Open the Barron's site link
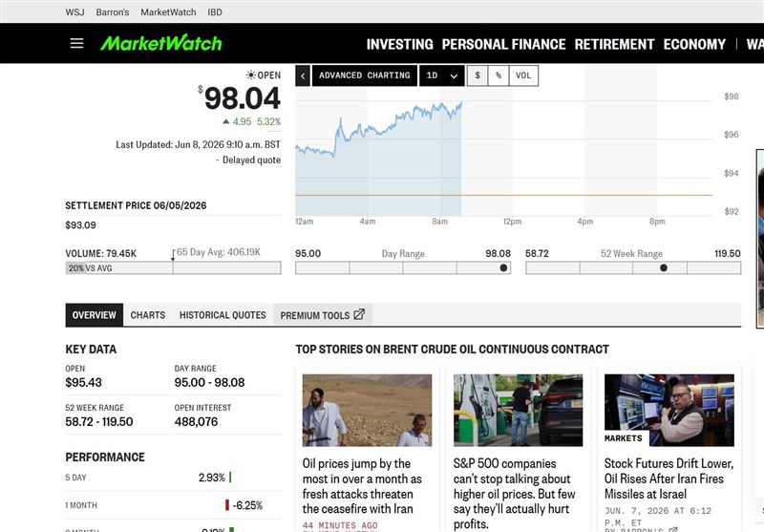Image resolution: width=764 pixels, height=532 pixels. [113, 12]
